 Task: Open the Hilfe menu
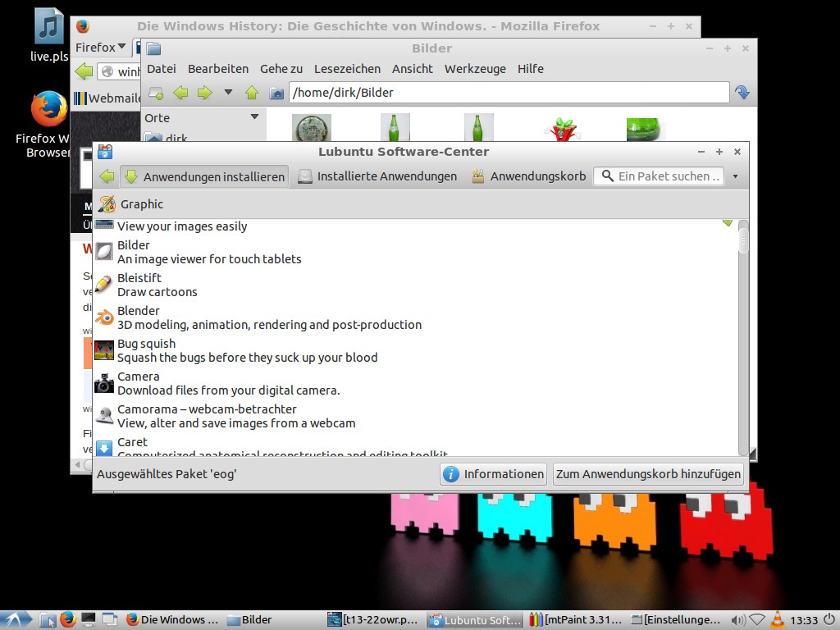(x=531, y=69)
